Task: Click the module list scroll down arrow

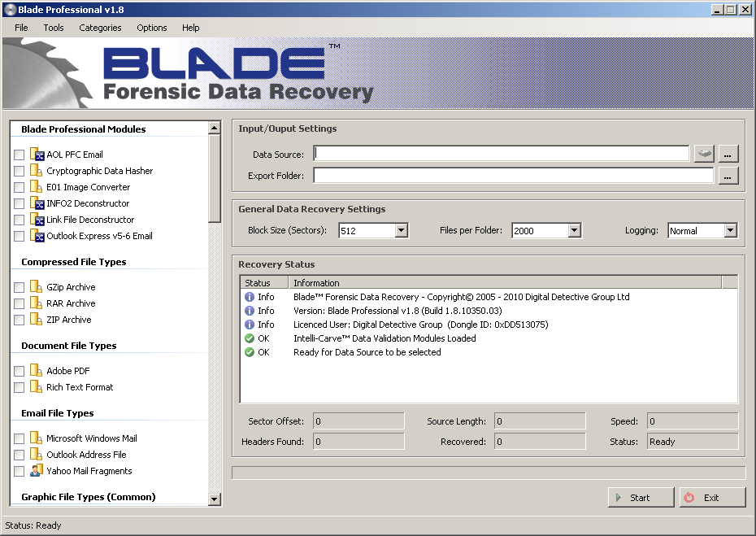Action: point(215,499)
